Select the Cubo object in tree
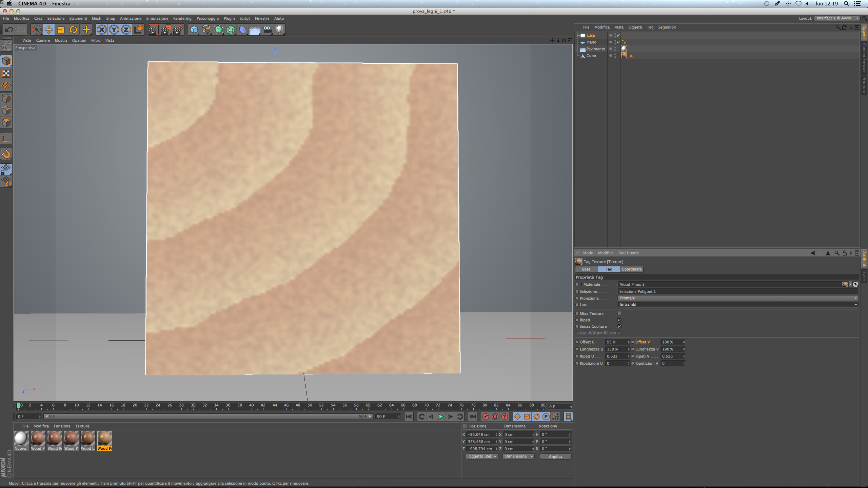Viewport: 868px width, 488px height. [x=591, y=56]
